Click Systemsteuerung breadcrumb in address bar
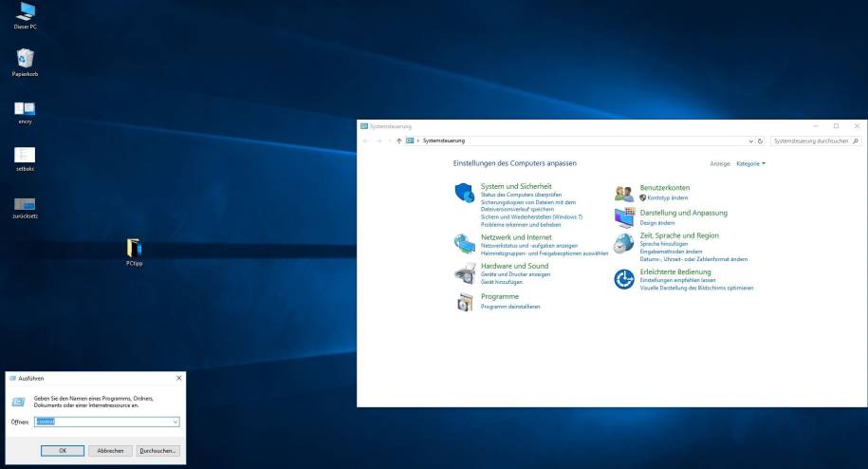Screen dimensions: 868x469 click(x=443, y=141)
